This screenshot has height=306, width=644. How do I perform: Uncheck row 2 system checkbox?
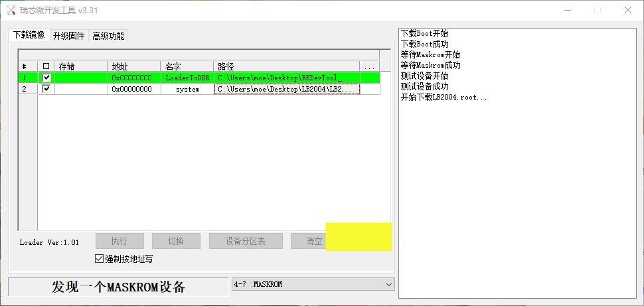pos(46,89)
